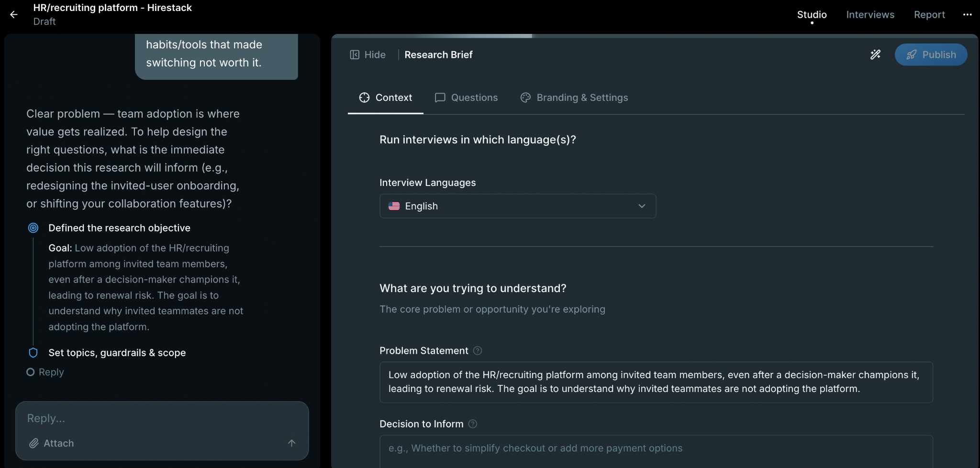Click the Research Brief heading
Viewport: 980px width, 468px height.
[438, 55]
